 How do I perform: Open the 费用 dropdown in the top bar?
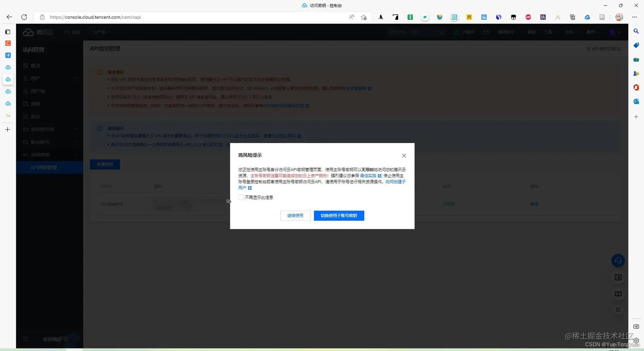[x=592, y=31]
